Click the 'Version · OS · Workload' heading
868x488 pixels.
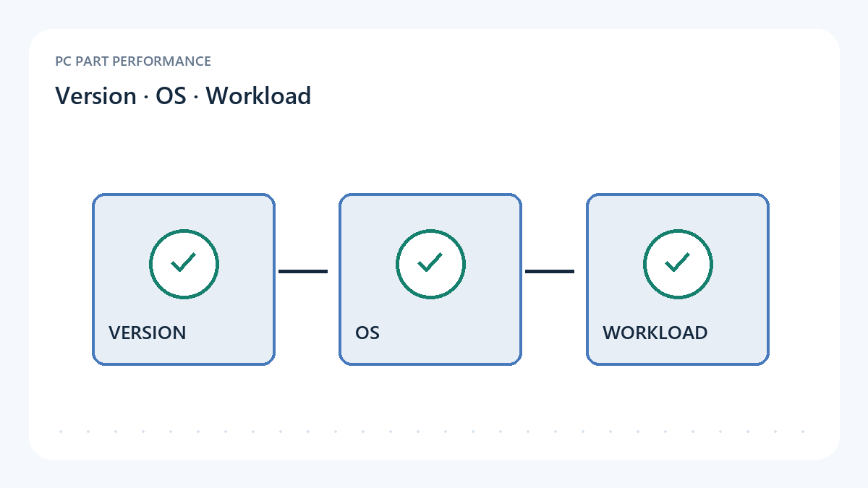183,95
